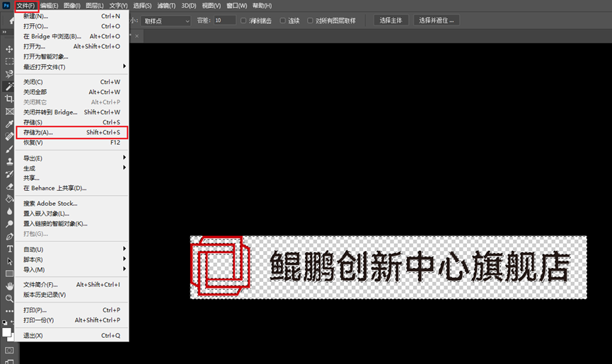
Task: Select the Brush tool
Action: 9,149
